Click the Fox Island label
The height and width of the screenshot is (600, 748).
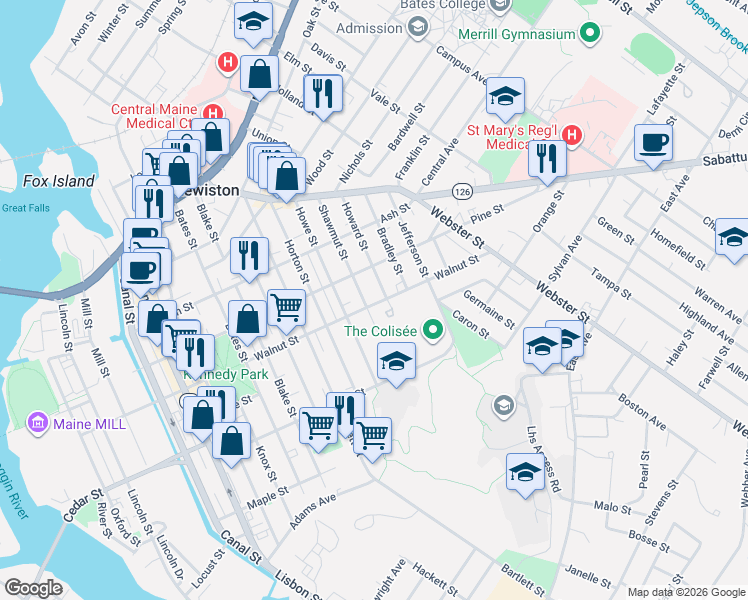pyautogui.click(x=59, y=181)
